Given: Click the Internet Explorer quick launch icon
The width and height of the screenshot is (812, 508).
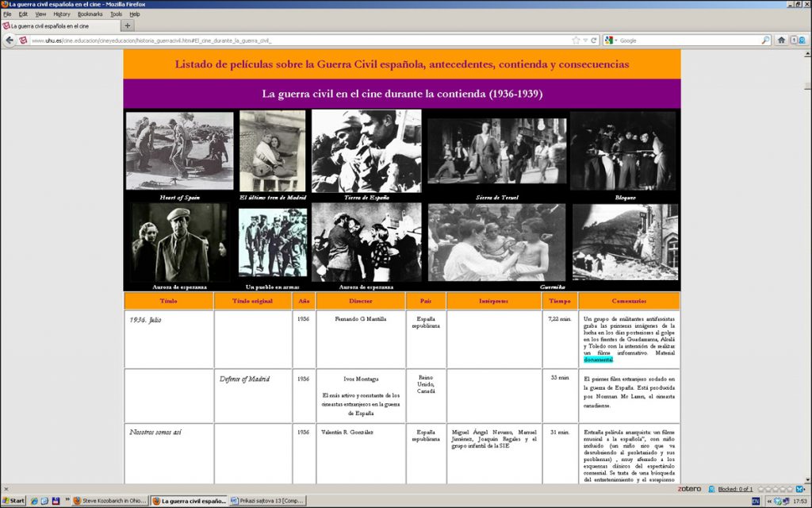Looking at the screenshot, I should pos(35,501).
